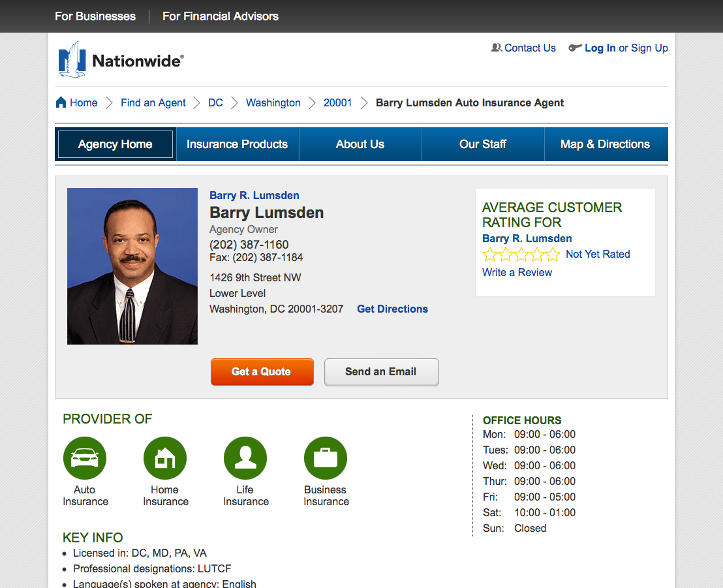Click the Send an Email button

coord(381,371)
